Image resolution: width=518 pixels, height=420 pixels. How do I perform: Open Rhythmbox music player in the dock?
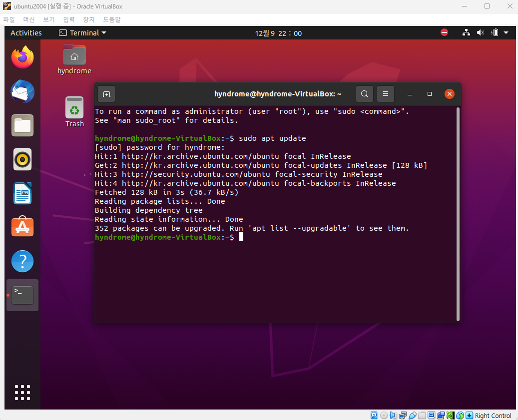[x=22, y=159]
